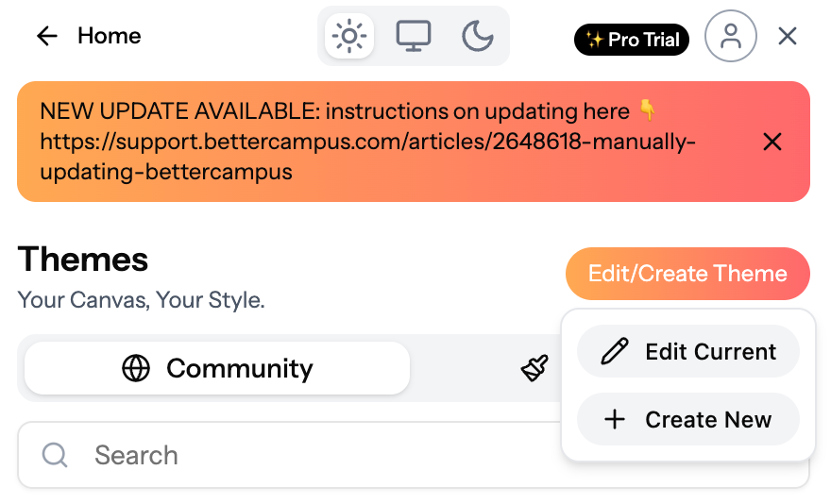Close the panel with top X
The width and height of the screenshot is (831, 504).
point(788,37)
